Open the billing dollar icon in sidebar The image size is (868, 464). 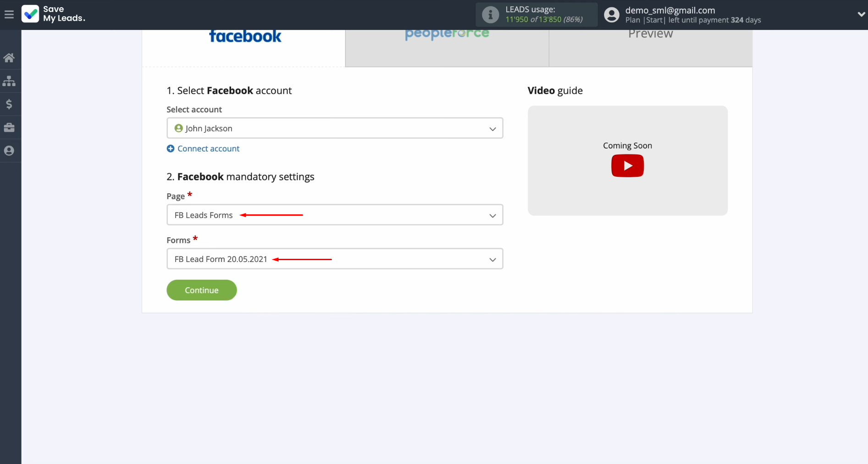click(9, 104)
